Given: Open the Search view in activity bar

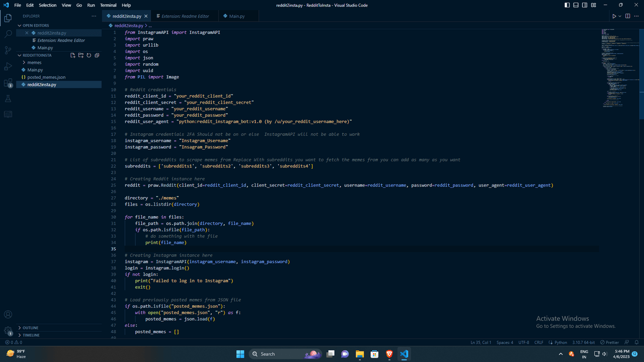Looking at the screenshot, I should pyautogui.click(x=8, y=34).
